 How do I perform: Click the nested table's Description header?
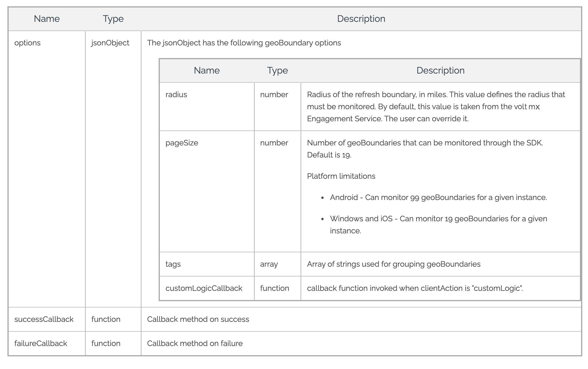(440, 70)
